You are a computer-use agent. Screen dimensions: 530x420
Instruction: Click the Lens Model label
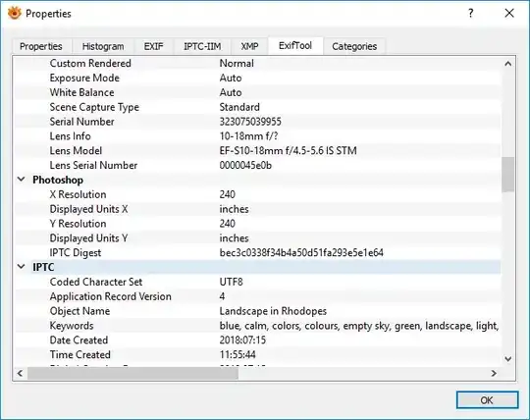click(x=76, y=151)
